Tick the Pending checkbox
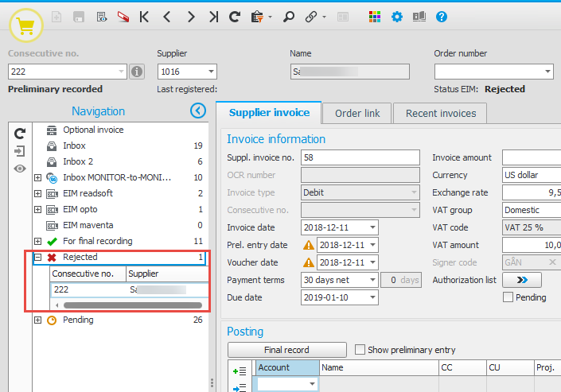 click(508, 297)
